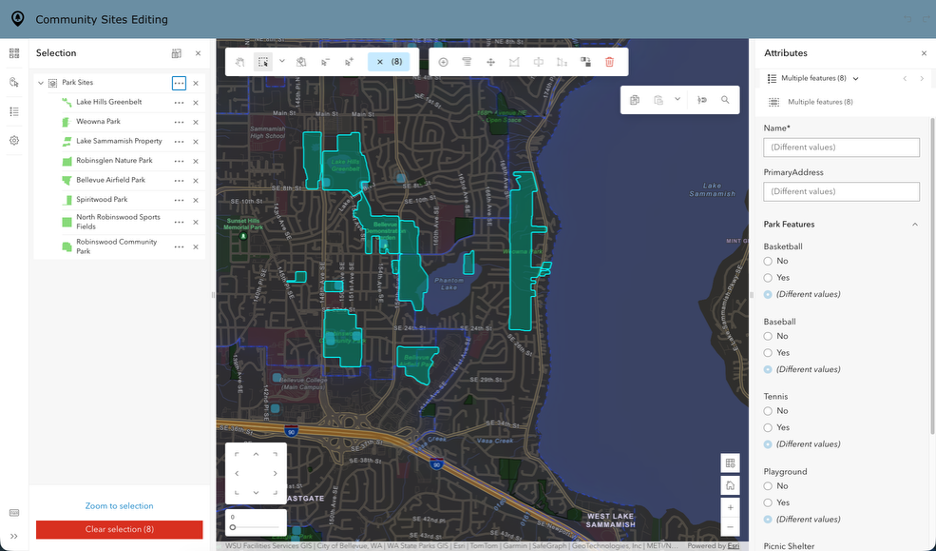This screenshot has width=936, height=552.
Task: Pan map right with arrow control
Action: click(275, 474)
